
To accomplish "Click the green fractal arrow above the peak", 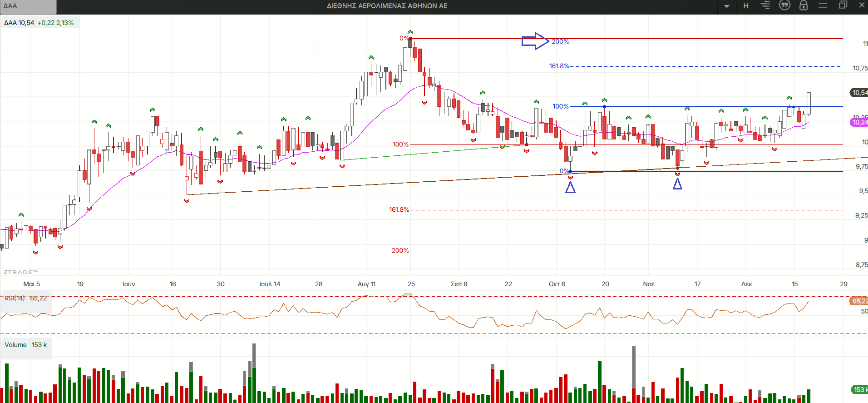I will coord(410,32).
